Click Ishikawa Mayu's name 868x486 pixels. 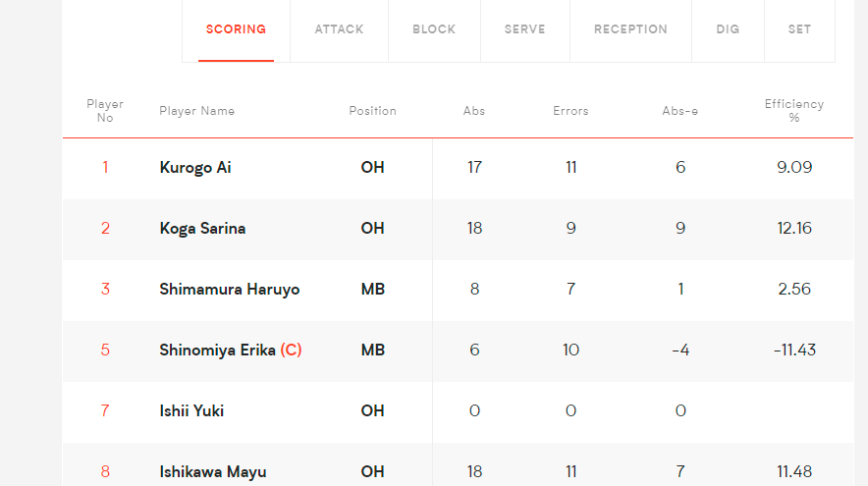pos(212,472)
